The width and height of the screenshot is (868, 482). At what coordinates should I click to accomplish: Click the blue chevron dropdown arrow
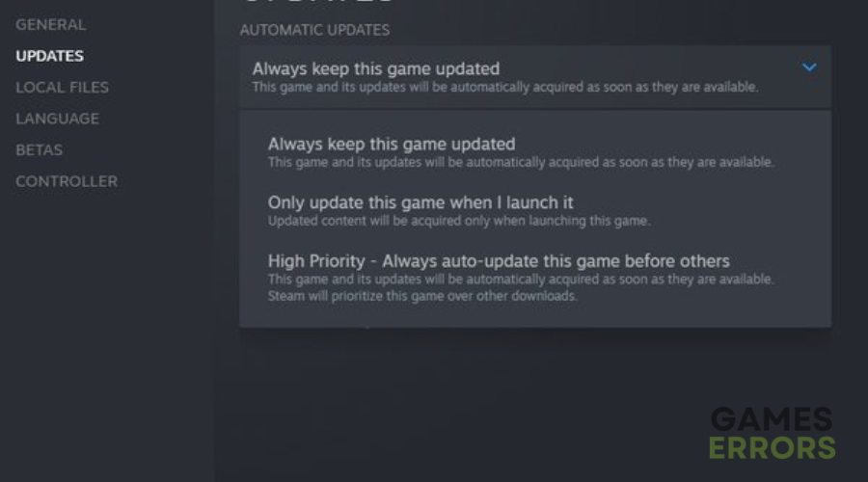click(809, 67)
